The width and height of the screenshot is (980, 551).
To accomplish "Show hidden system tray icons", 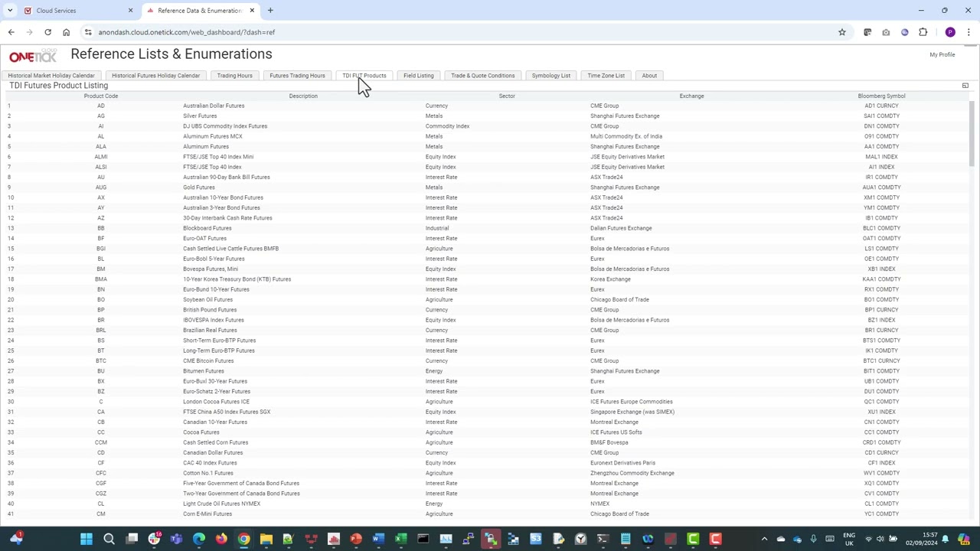I will pyautogui.click(x=763, y=540).
